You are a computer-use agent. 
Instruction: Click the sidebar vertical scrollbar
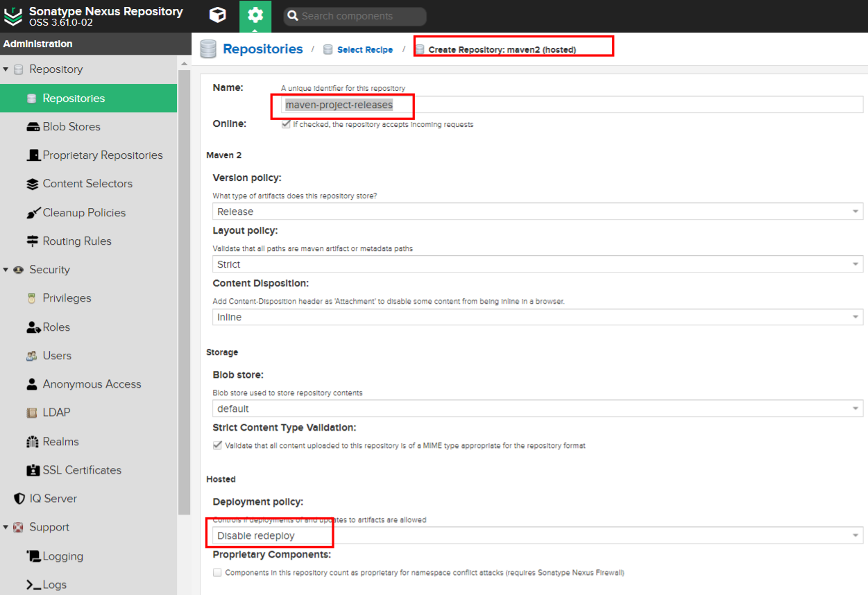pos(184,277)
